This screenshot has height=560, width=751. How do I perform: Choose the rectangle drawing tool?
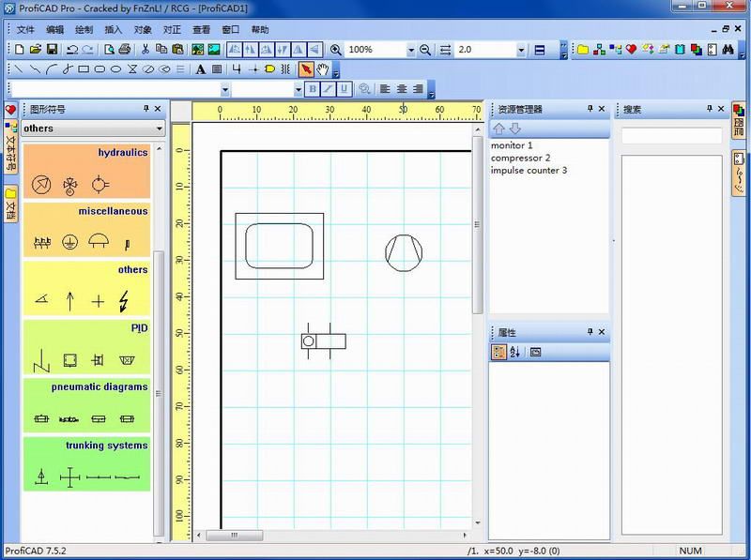[83, 68]
